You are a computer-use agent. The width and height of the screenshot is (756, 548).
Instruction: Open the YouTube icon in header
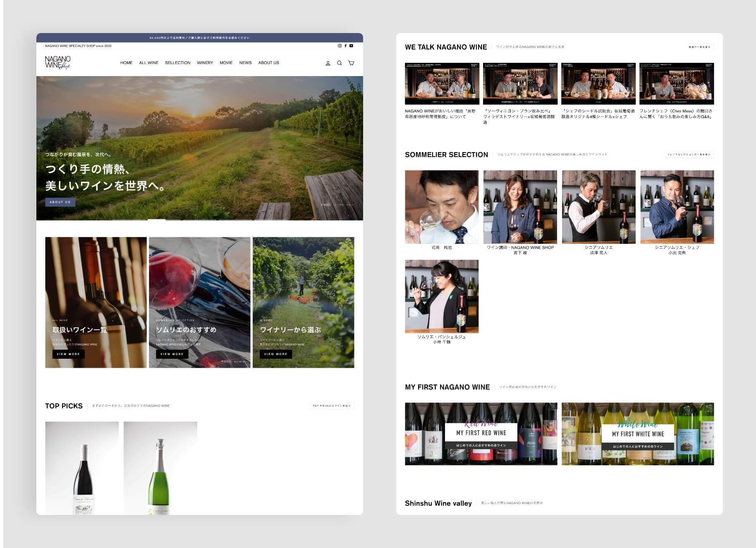pyautogui.click(x=351, y=46)
